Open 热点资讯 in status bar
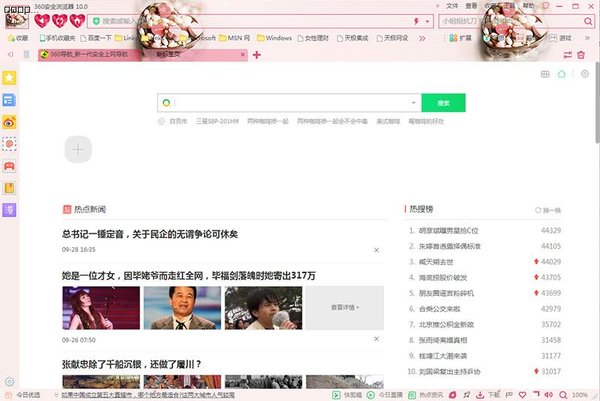This screenshot has height=401, width=600. (x=425, y=395)
